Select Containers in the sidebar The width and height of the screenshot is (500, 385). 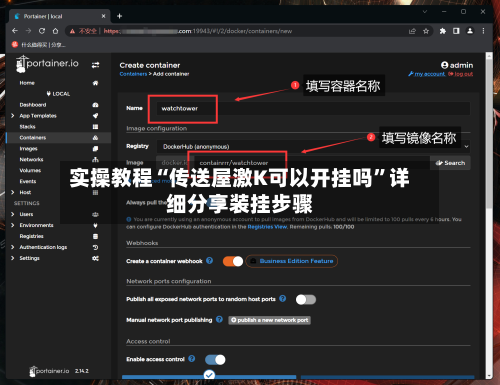(33, 138)
